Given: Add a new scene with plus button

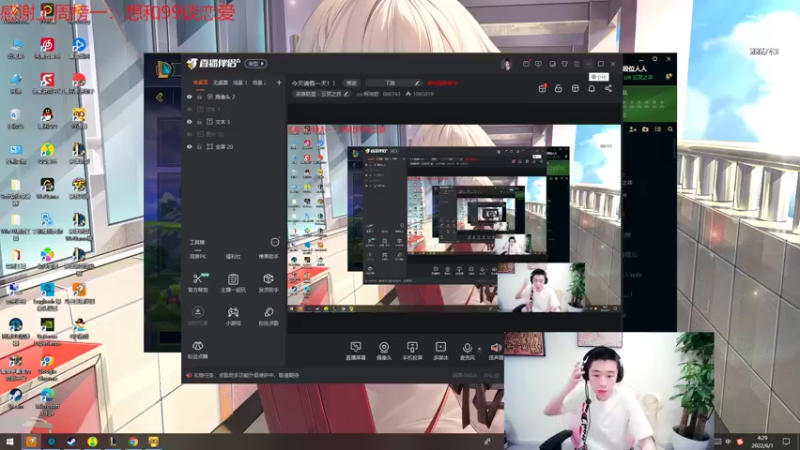Looking at the screenshot, I should click(x=279, y=83).
